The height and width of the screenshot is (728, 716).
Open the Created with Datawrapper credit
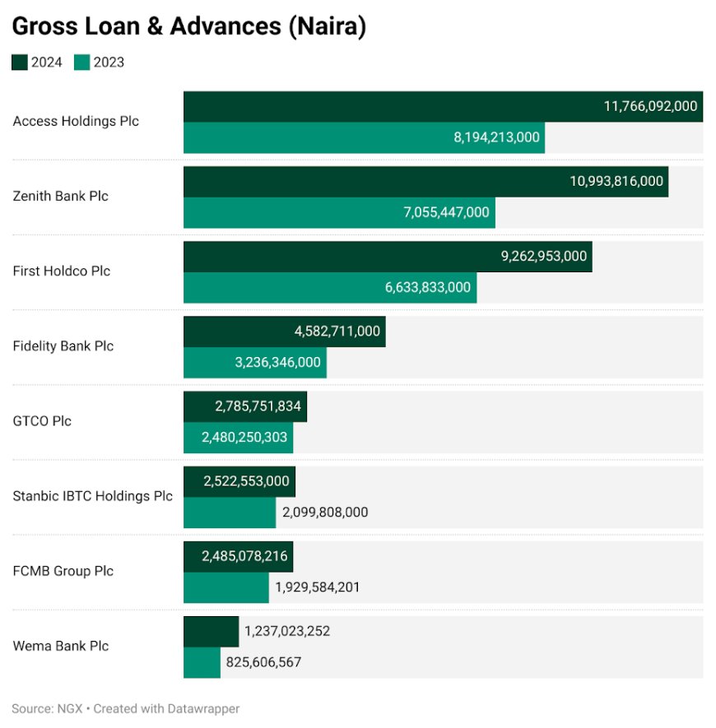coord(166,709)
